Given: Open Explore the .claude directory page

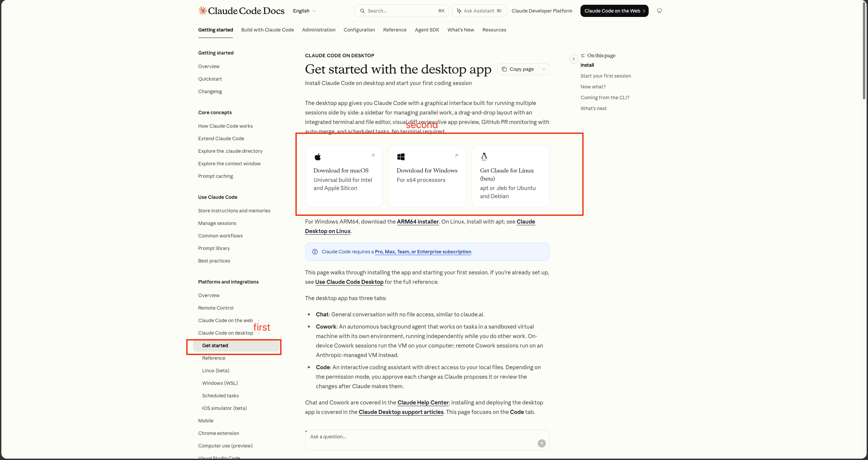Looking at the screenshot, I should [231, 151].
